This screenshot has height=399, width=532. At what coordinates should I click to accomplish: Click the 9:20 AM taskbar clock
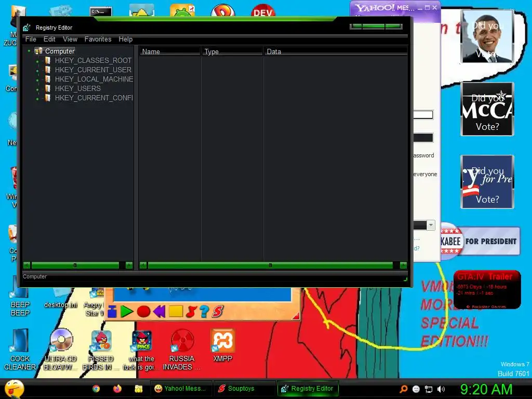[x=486, y=389]
